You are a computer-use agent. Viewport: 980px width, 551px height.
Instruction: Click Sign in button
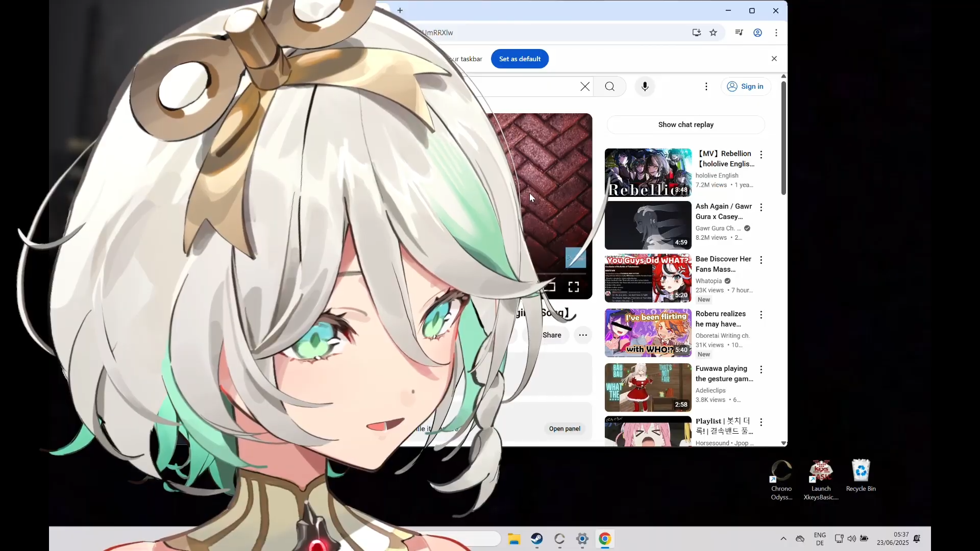pos(745,87)
